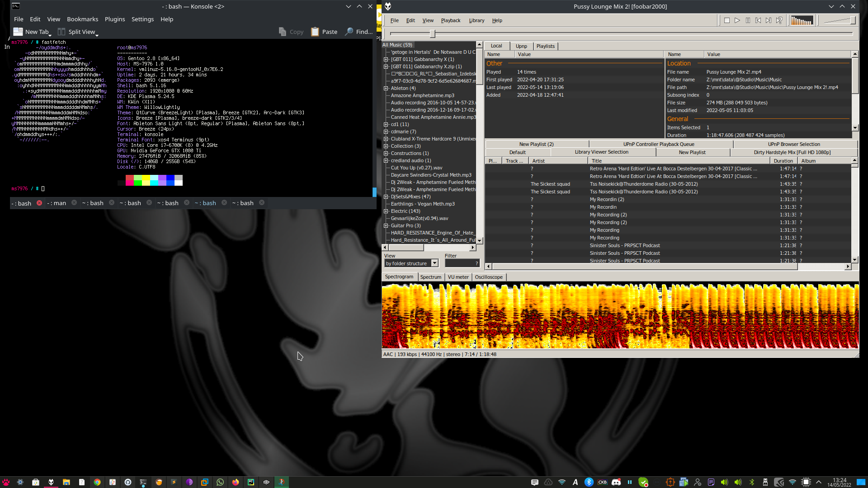
Task: Click the NVIDIA tray icon
Action: 779,482
